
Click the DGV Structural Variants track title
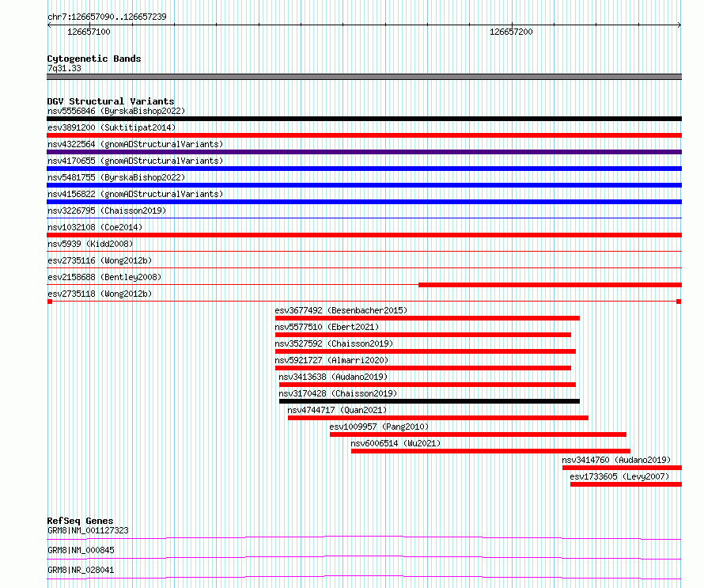pos(111,101)
